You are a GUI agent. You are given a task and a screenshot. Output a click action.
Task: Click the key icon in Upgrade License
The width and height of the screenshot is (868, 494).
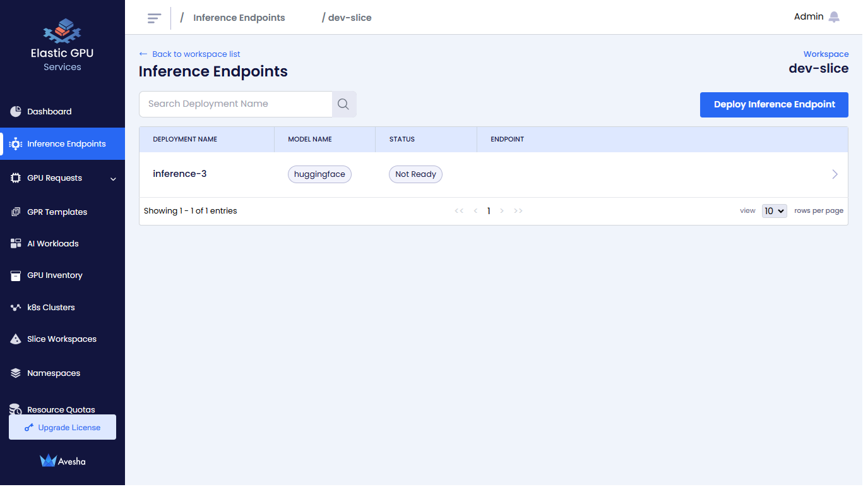point(29,428)
